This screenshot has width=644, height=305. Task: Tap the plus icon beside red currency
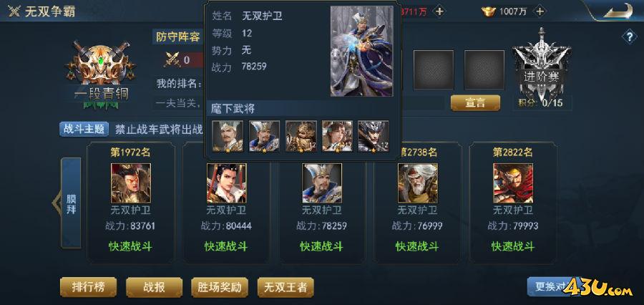(439, 11)
